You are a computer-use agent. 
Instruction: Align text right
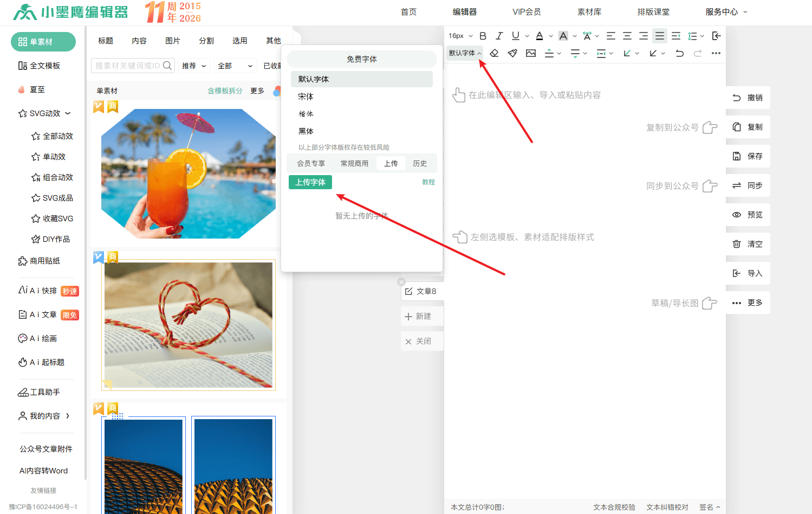(x=644, y=36)
